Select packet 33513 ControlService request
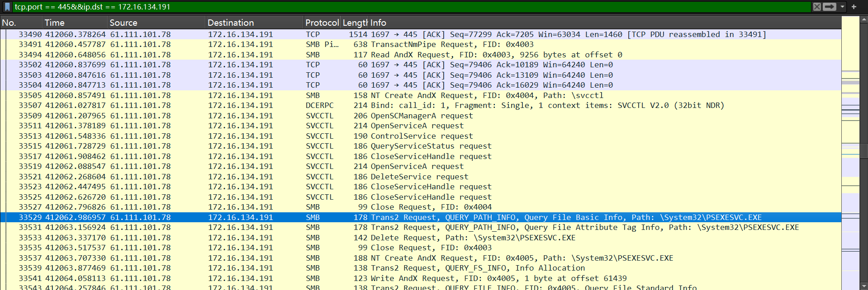 pyautogui.click(x=421, y=136)
